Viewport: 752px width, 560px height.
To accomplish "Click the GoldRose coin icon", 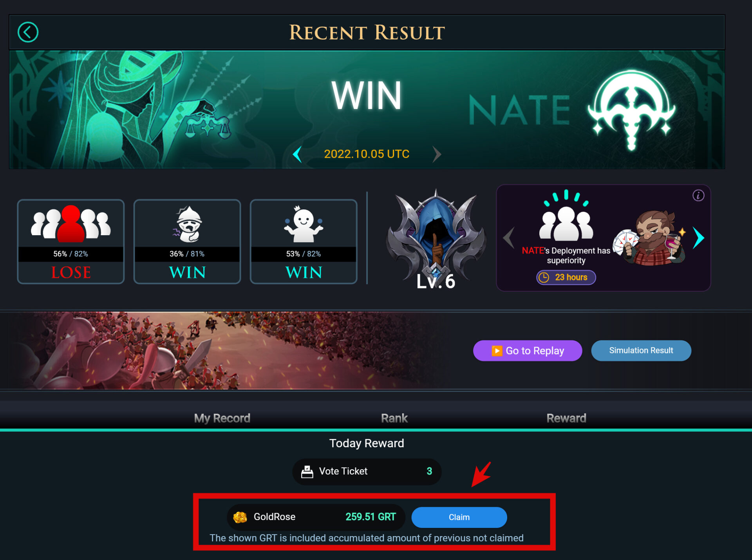I will coord(240,517).
